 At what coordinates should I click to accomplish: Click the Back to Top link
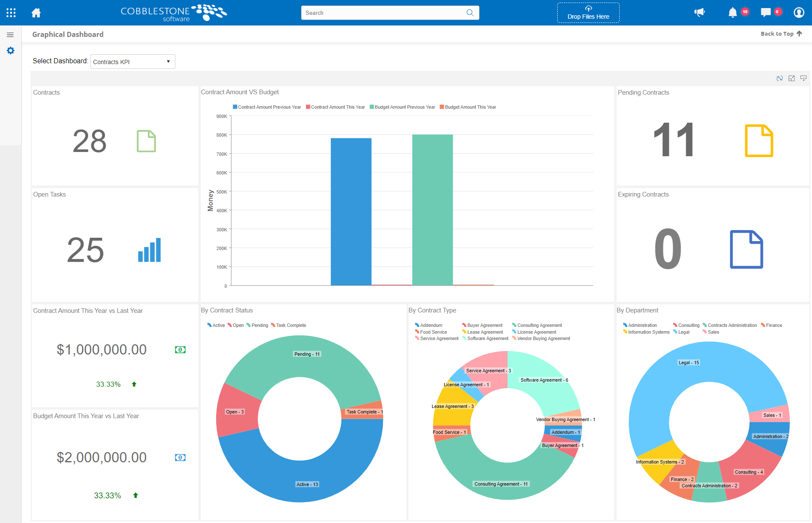781,34
